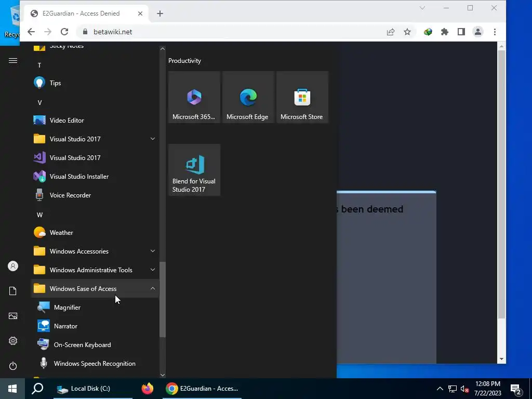Screen dimensions: 532x399
Task: Expand Start menu hamburger button
Action: pyautogui.click(x=13, y=60)
